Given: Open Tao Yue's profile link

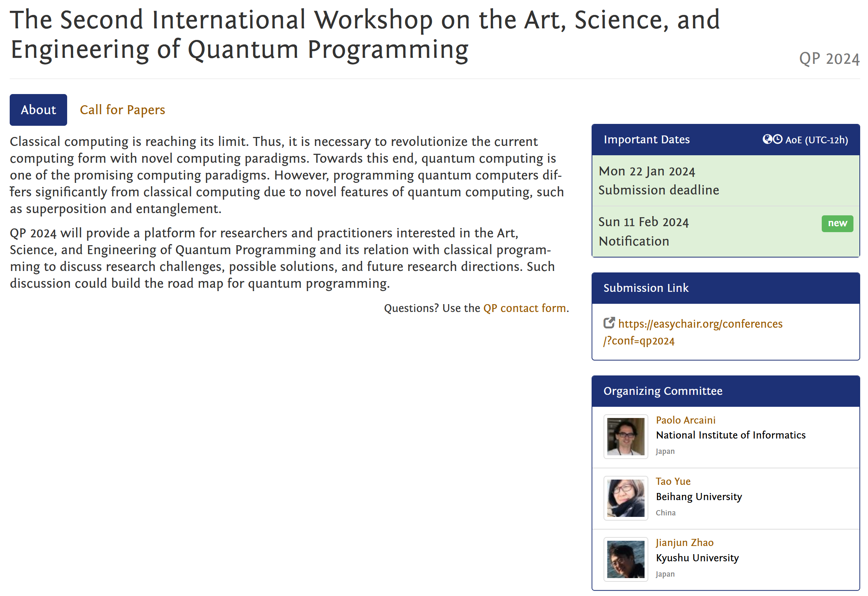Looking at the screenshot, I should pyautogui.click(x=673, y=482).
